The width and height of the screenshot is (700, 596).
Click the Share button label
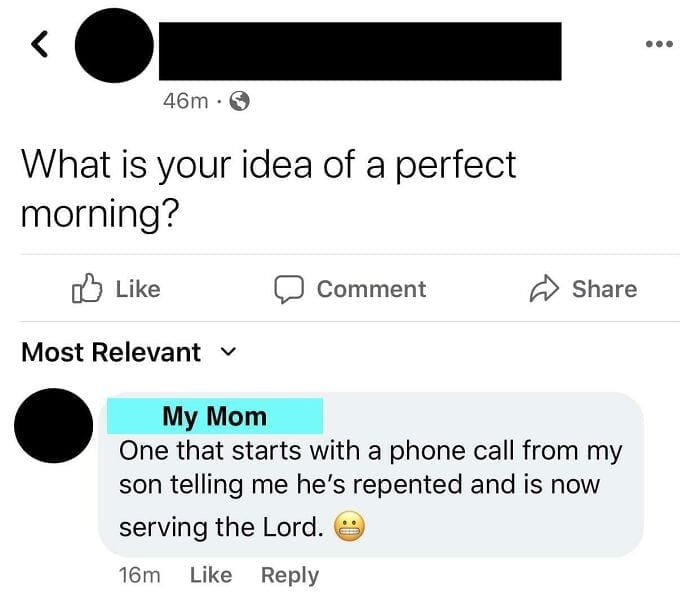604,289
